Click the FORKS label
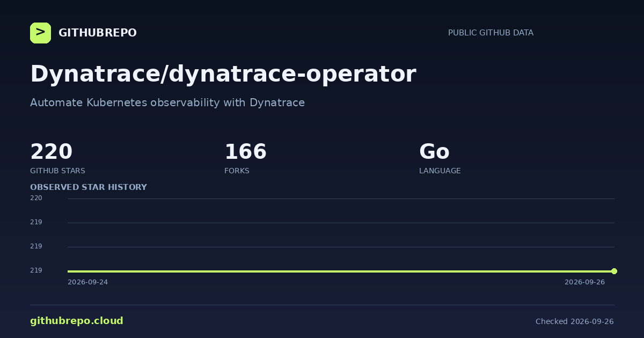 tap(237, 171)
